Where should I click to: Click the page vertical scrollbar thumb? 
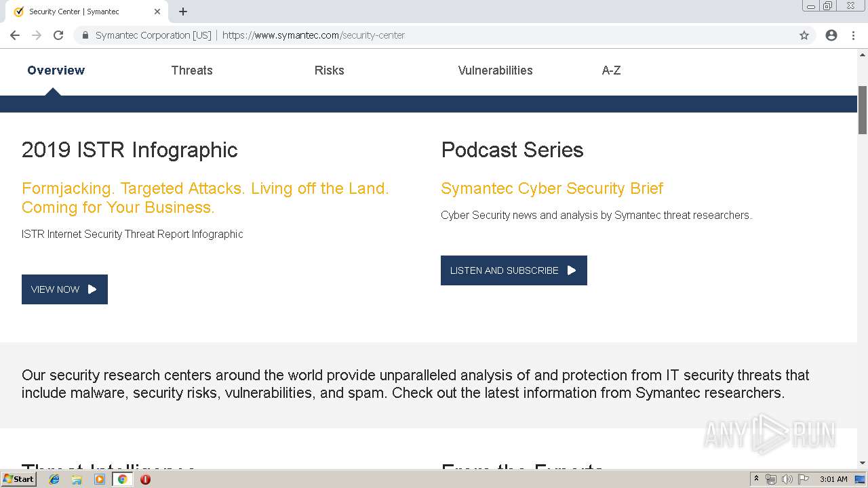[x=863, y=110]
